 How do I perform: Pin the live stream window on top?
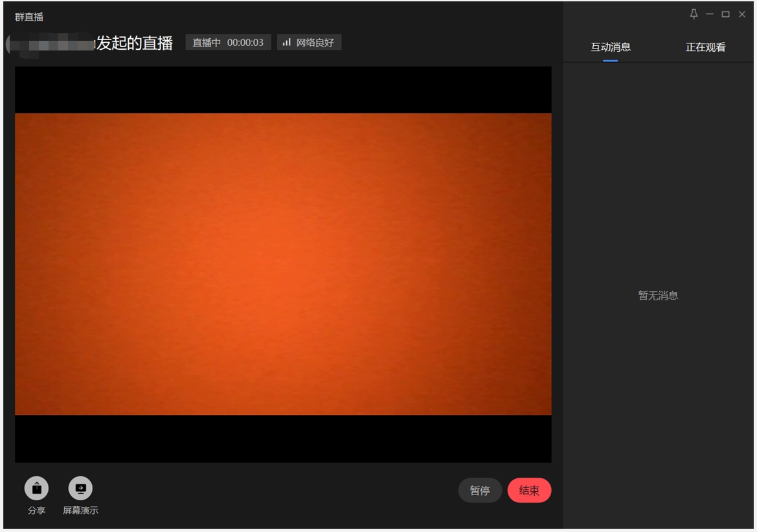pyautogui.click(x=694, y=14)
